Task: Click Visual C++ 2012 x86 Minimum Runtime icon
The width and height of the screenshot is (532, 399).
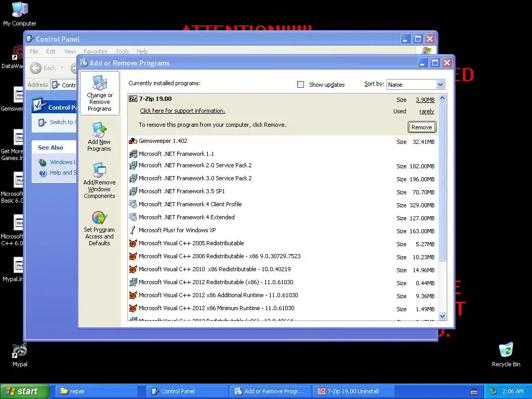Action: (x=133, y=308)
